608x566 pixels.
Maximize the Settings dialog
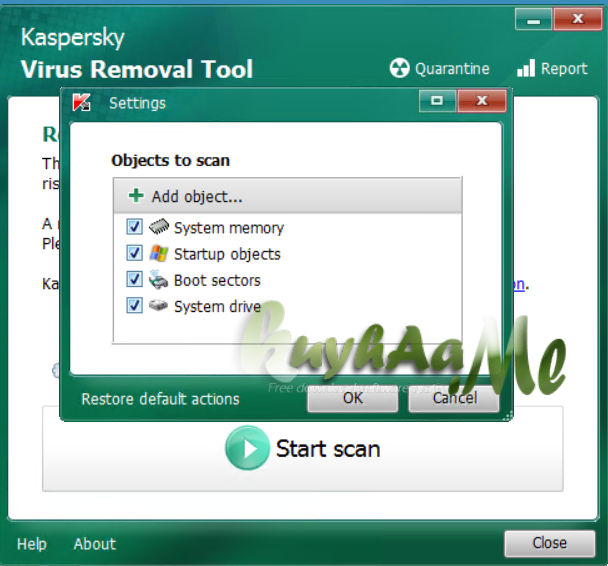tap(437, 101)
